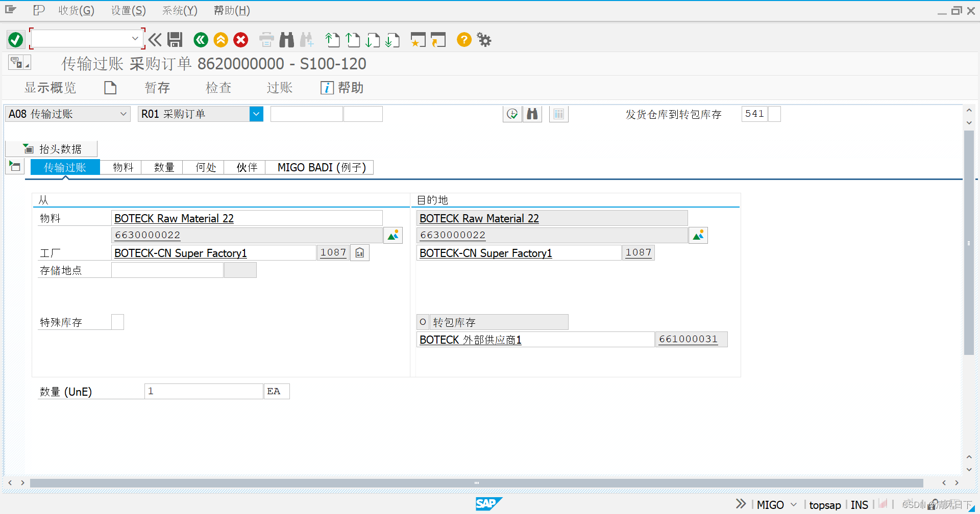Go to Next Page icon
This screenshot has height=514, width=980.
(x=373, y=39)
